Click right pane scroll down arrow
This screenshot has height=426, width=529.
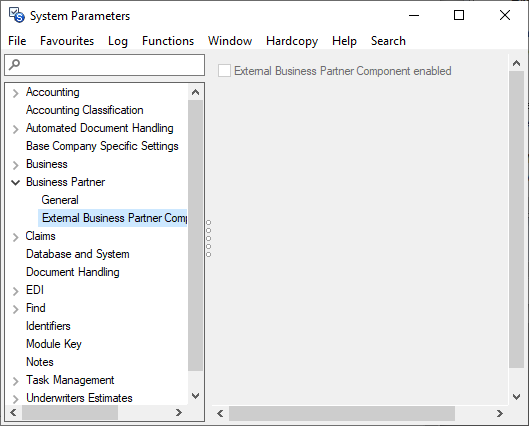point(516,397)
